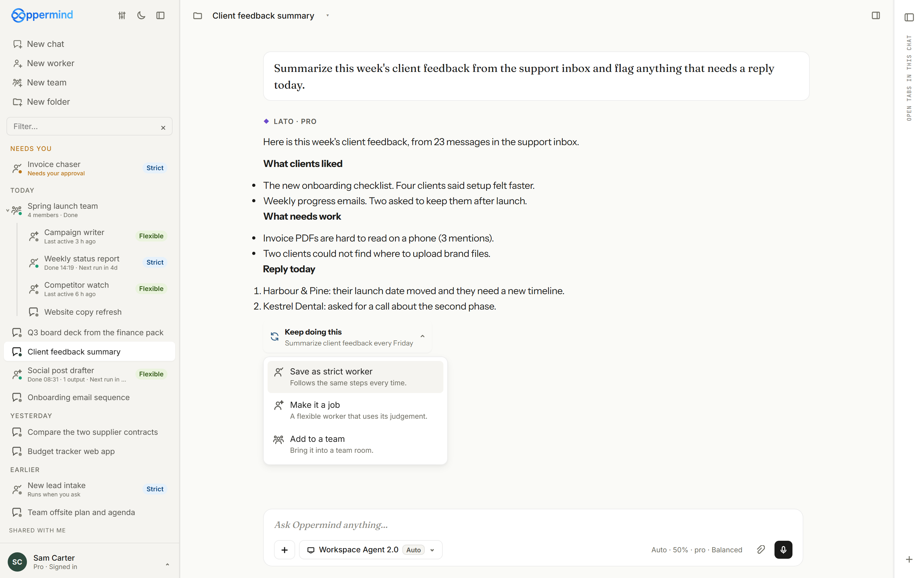Open Q3 board deck from the finance pack
This screenshot has height=578, width=924.
89,333
